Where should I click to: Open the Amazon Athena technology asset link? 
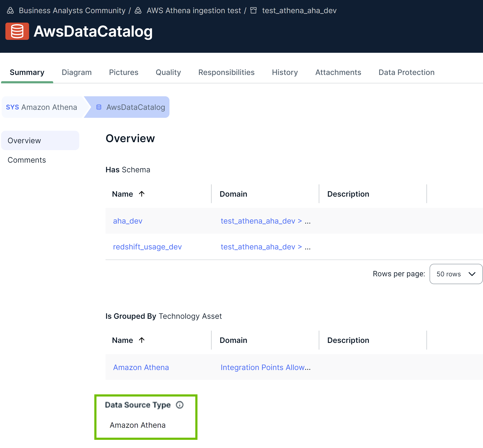(x=141, y=367)
